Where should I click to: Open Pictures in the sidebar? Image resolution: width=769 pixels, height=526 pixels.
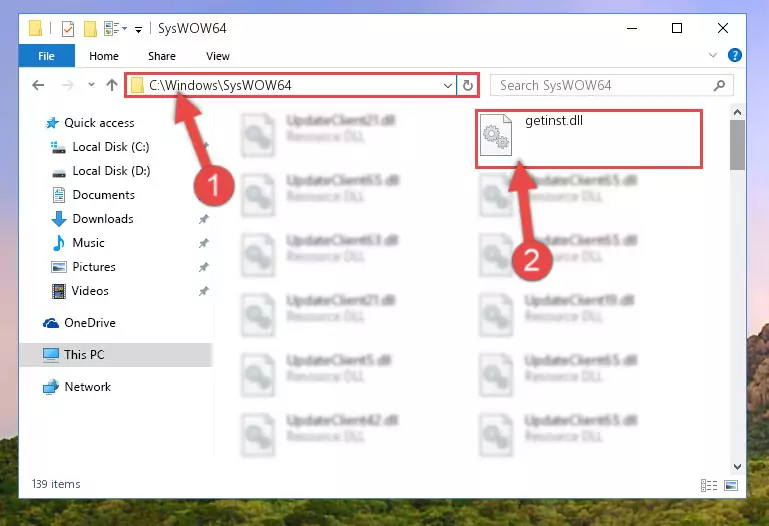(x=94, y=267)
